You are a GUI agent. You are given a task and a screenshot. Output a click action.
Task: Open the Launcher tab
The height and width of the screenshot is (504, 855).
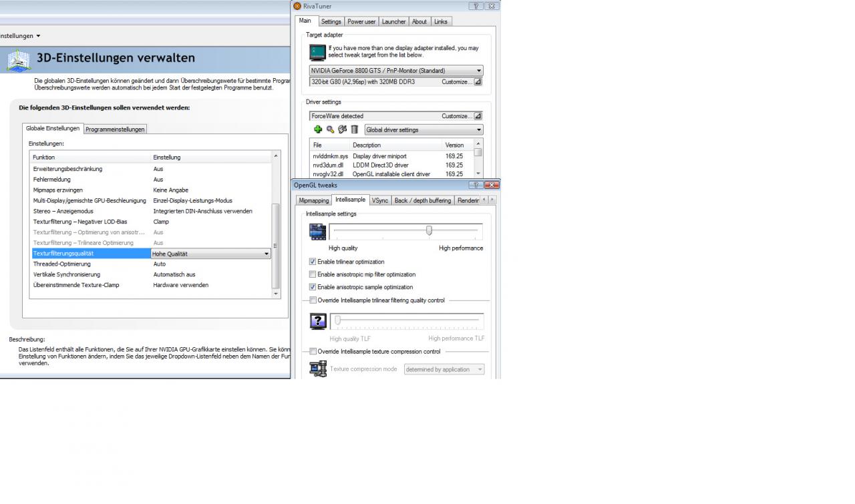pyautogui.click(x=393, y=21)
